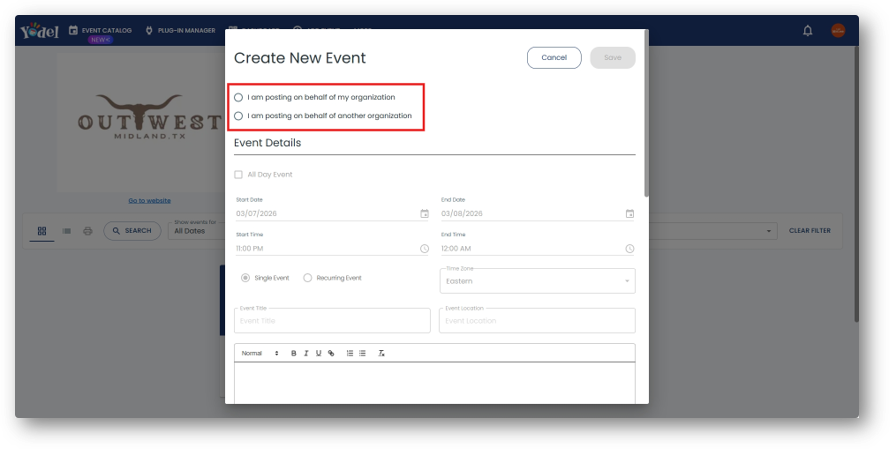Switch to list view
The image size is (890, 449).
[66, 231]
